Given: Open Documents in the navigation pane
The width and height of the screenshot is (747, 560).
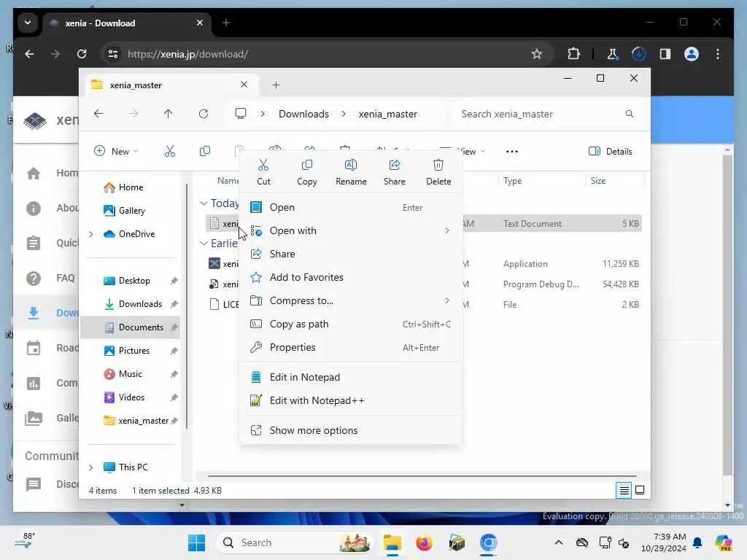Looking at the screenshot, I should point(131,327).
